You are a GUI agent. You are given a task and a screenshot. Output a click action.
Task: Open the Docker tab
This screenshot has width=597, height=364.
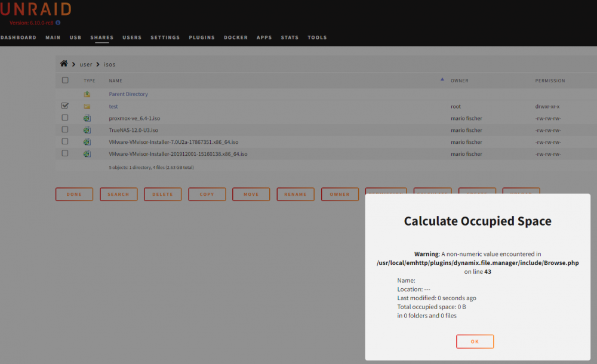point(236,38)
